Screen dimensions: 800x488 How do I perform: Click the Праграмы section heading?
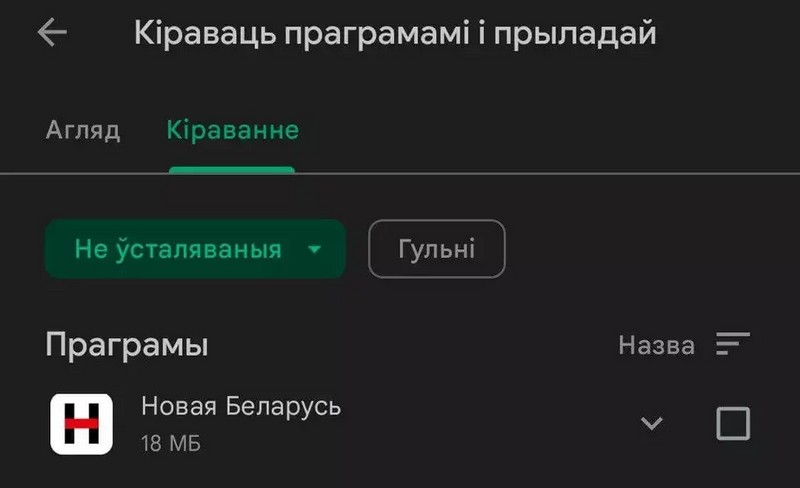tap(127, 346)
